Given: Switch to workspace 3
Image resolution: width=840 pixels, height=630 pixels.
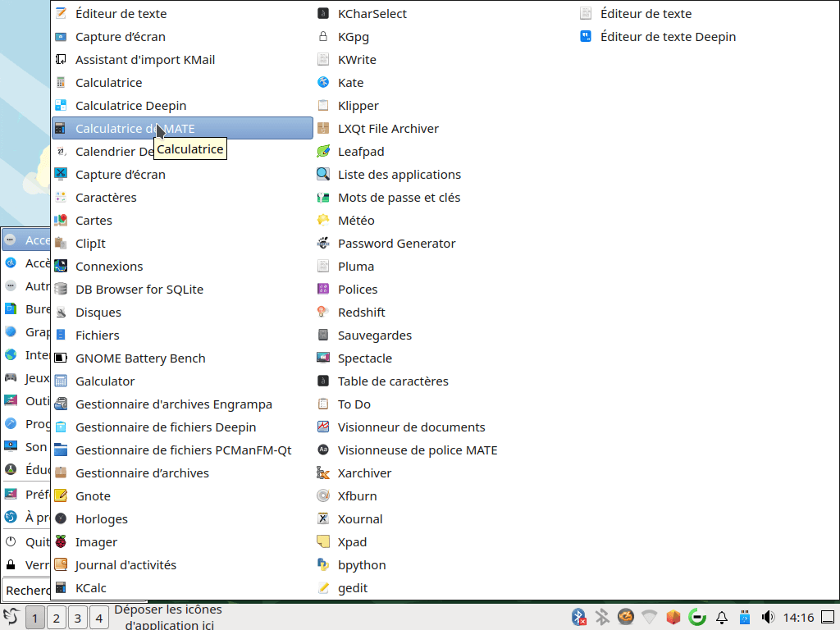Looking at the screenshot, I should 78,619.
